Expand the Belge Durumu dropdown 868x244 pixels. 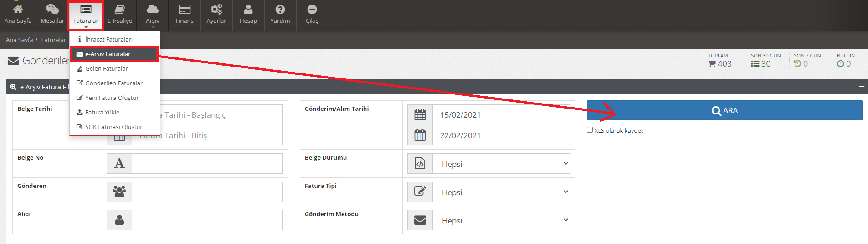501,164
